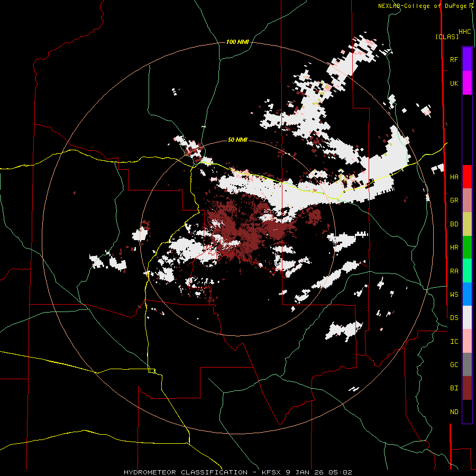The image size is (476, 476).
Task: Click the KFSX station identifier
Action: click(271, 472)
